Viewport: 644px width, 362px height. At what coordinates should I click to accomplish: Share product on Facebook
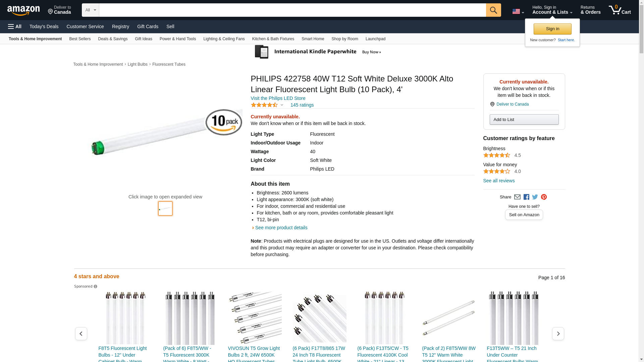pos(526,197)
